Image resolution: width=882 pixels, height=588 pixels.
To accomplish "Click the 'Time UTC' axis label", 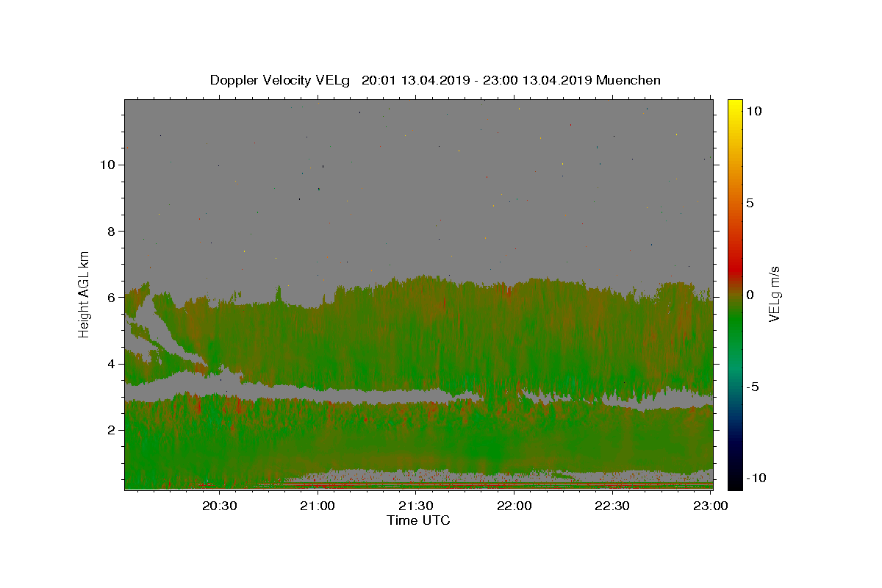I will tap(418, 520).
